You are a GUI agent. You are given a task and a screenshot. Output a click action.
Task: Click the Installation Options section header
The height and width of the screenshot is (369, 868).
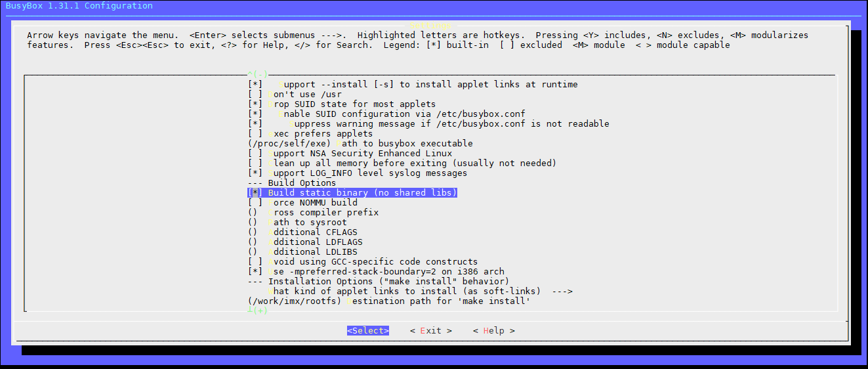click(379, 282)
